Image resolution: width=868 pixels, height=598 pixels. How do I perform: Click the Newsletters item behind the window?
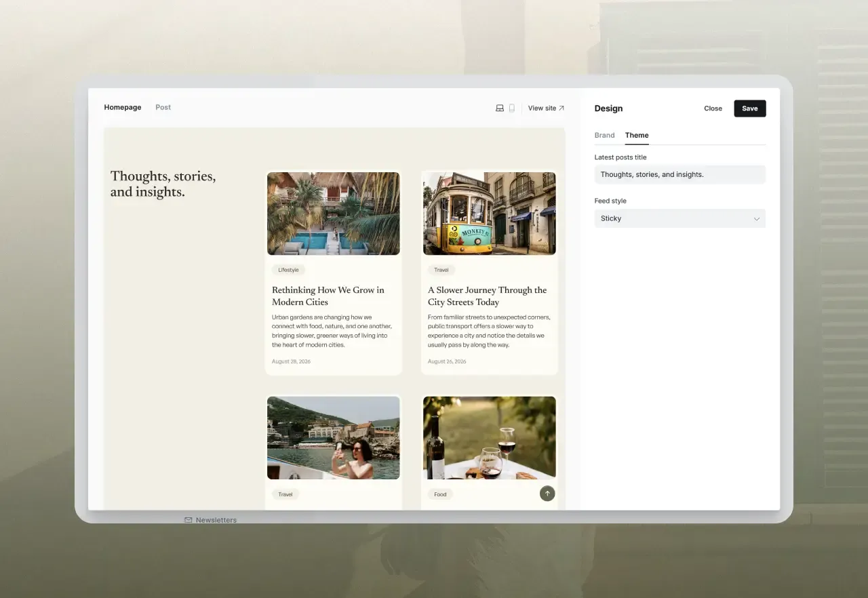point(210,520)
